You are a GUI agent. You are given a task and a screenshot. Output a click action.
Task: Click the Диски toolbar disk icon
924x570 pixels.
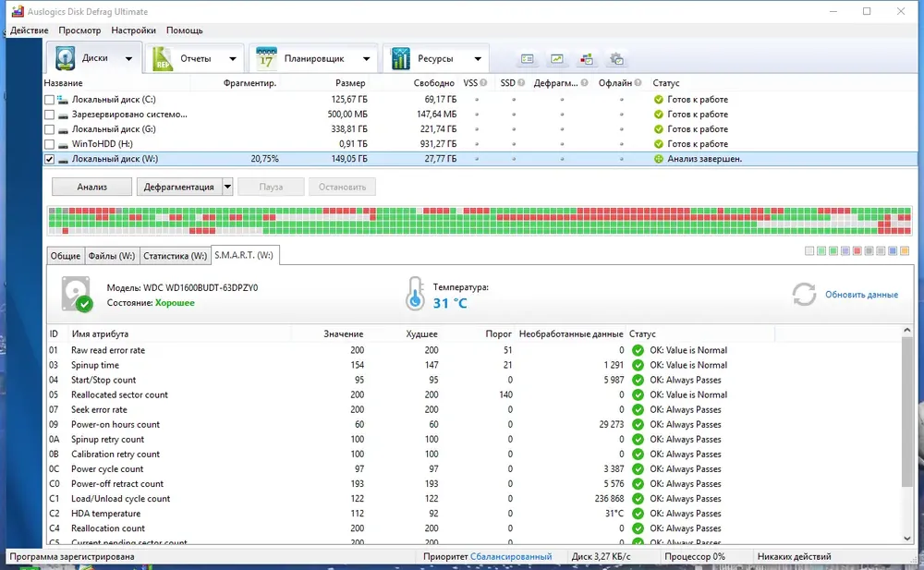(65, 58)
